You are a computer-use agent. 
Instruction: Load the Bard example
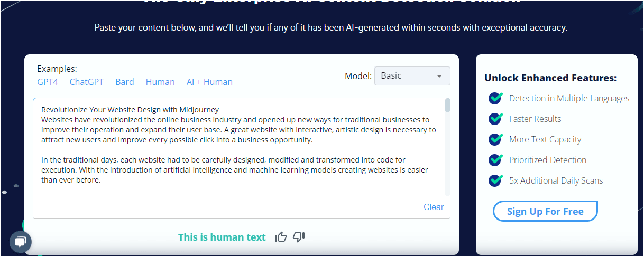tap(125, 82)
